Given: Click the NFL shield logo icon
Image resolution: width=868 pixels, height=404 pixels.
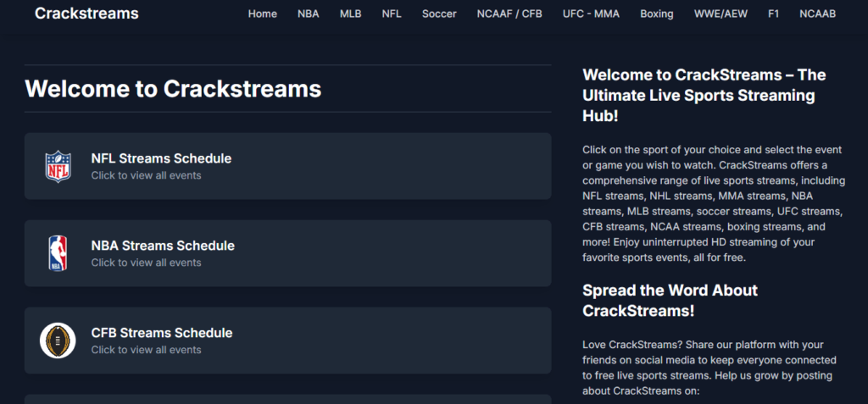Looking at the screenshot, I should [58, 166].
